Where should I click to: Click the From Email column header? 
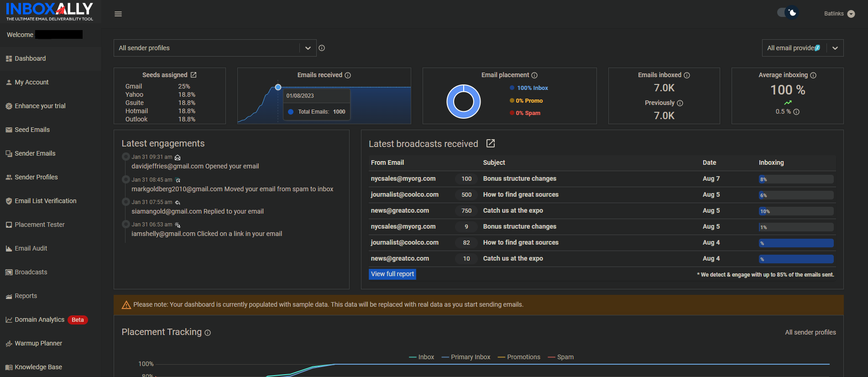click(387, 162)
